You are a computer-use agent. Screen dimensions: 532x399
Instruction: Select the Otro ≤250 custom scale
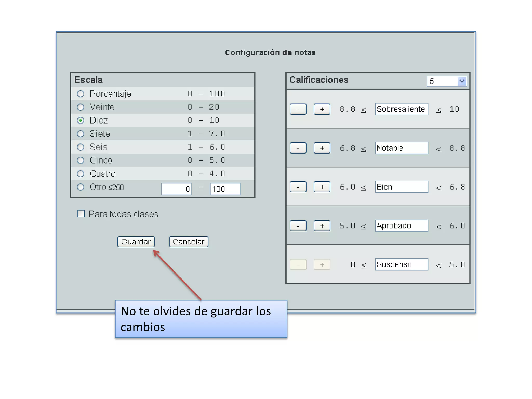click(x=81, y=187)
